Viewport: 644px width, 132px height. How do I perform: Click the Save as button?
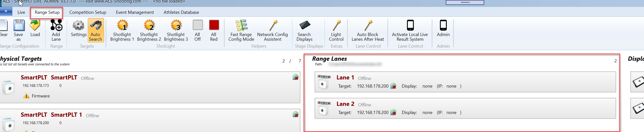click(18, 26)
